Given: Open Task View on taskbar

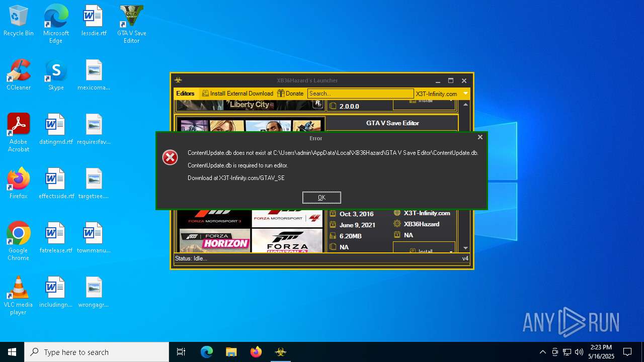Looking at the screenshot, I should point(181,352).
